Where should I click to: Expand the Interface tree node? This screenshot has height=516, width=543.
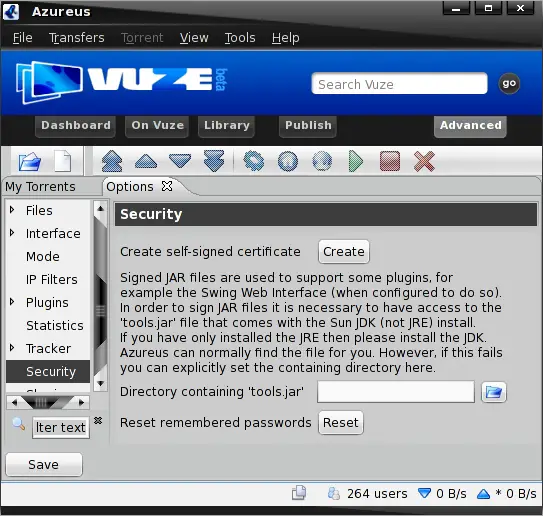(12, 233)
